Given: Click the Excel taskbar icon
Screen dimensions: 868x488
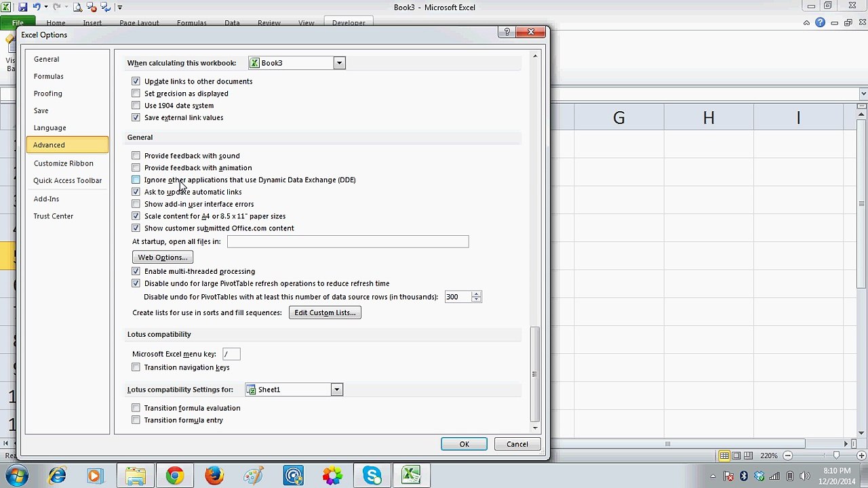Looking at the screenshot, I should coord(411,476).
